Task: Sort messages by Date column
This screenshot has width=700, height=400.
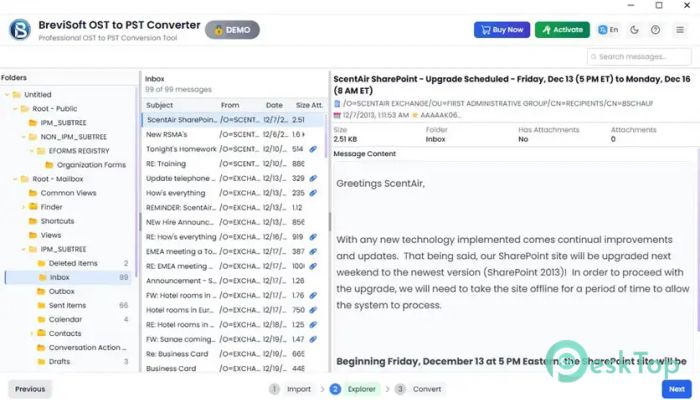Action: 274,105
